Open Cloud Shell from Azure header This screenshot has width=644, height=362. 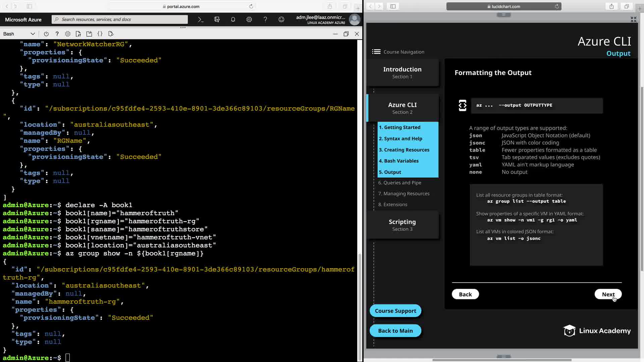coord(201,19)
